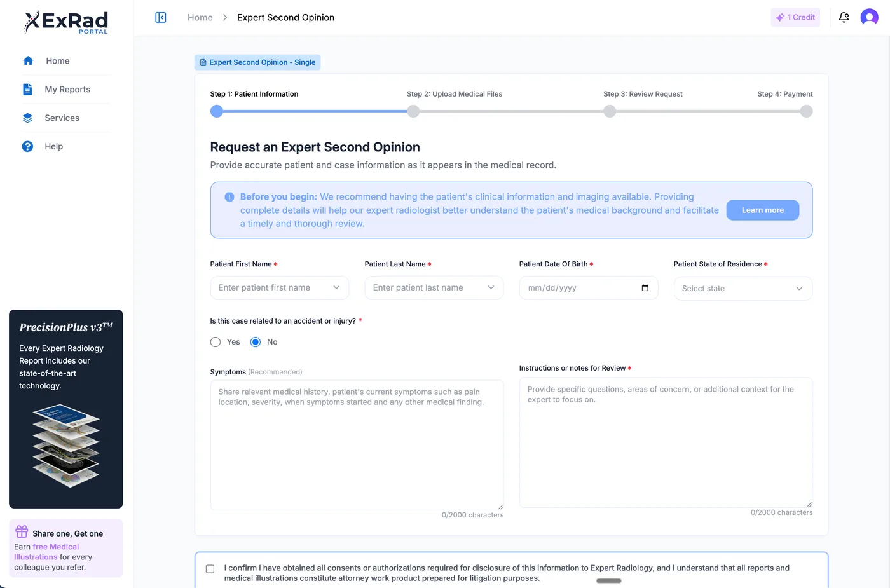Click the Step 2 Upload Medical Files marker
Screen dimensions: 890x588
tap(413, 111)
